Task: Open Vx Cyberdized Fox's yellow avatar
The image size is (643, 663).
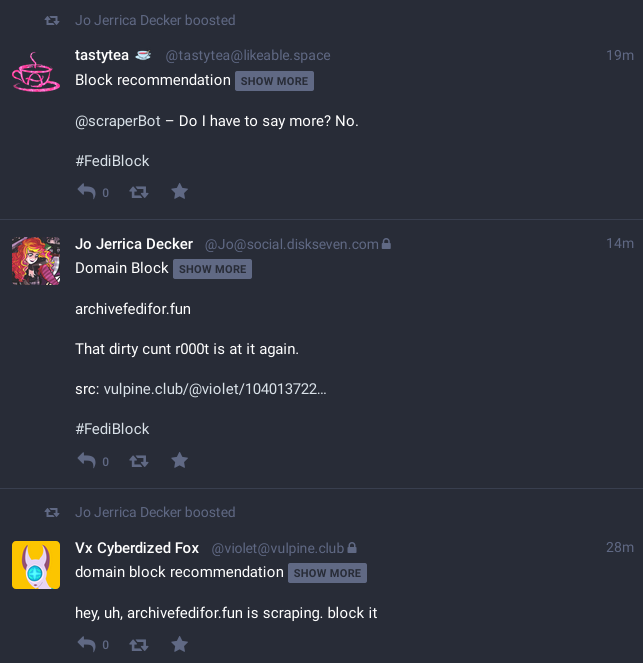Action: coord(36,565)
